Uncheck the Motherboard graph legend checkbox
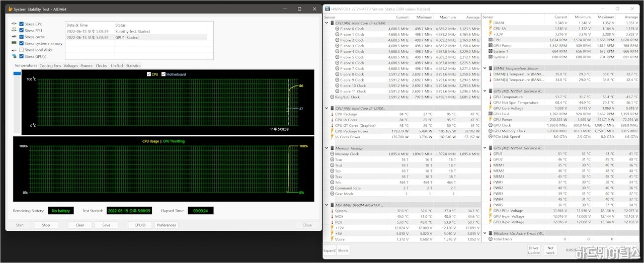 (164, 74)
